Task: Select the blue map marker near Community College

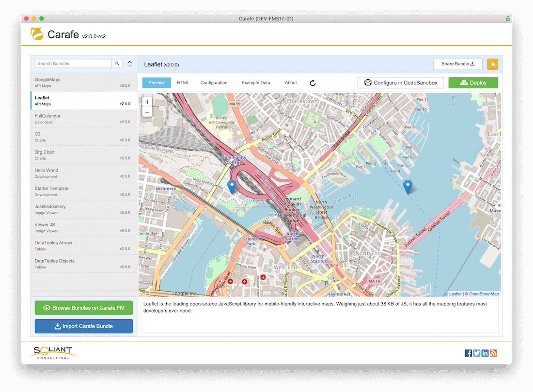Action: pyautogui.click(x=232, y=186)
